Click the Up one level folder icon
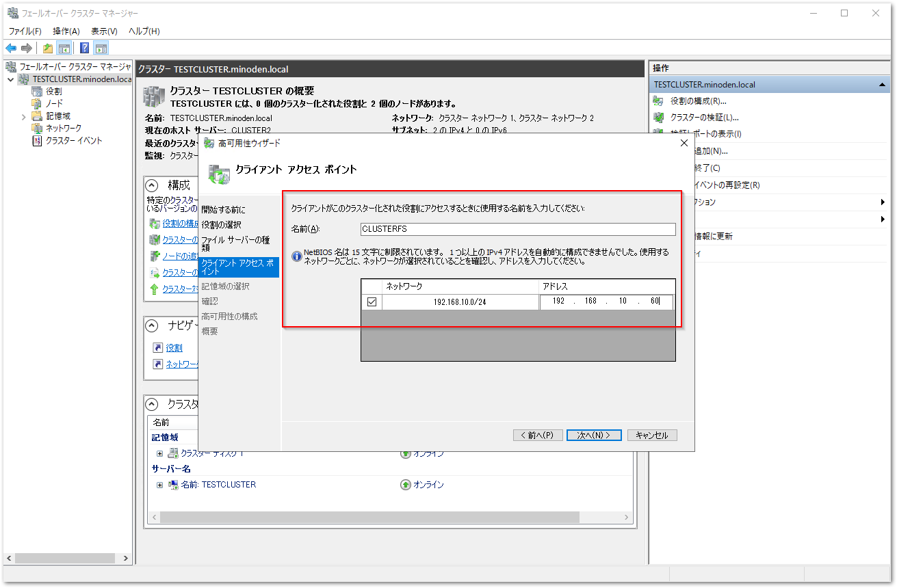This screenshot has width=897, height=588. [48, 48]
